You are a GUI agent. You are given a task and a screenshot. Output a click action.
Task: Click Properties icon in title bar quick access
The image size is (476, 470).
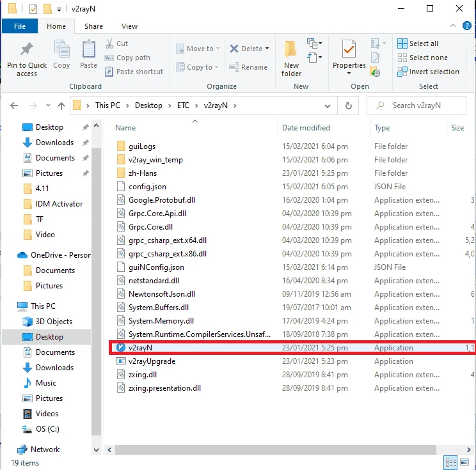click(x=33, y=9)
